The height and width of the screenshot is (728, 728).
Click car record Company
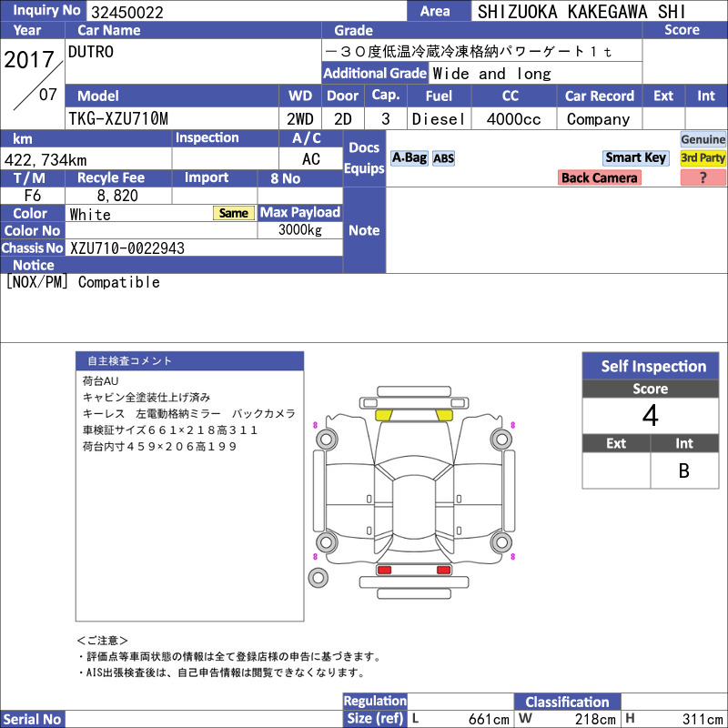[x=599, y=119]
